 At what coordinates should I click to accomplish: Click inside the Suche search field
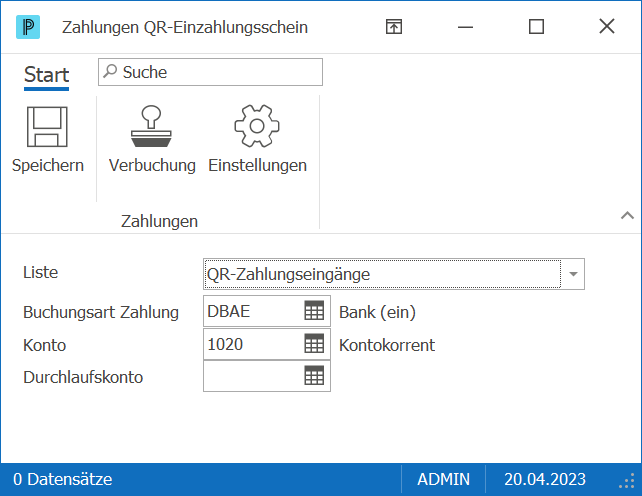[210, 72]
